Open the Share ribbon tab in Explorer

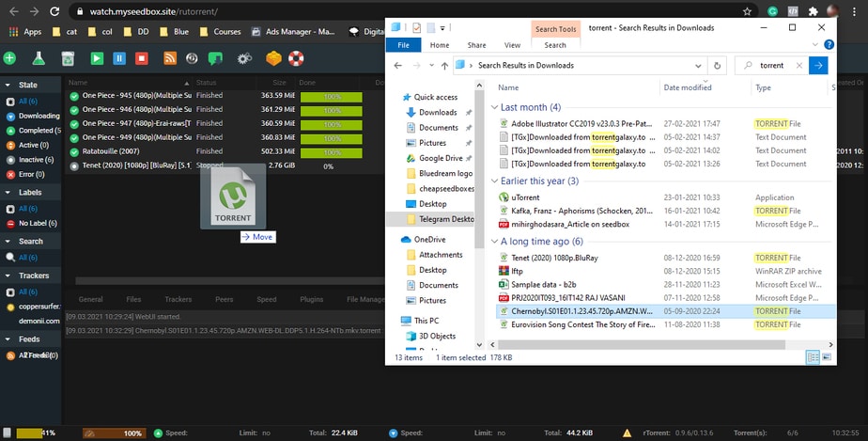click(x=476, y=45)
